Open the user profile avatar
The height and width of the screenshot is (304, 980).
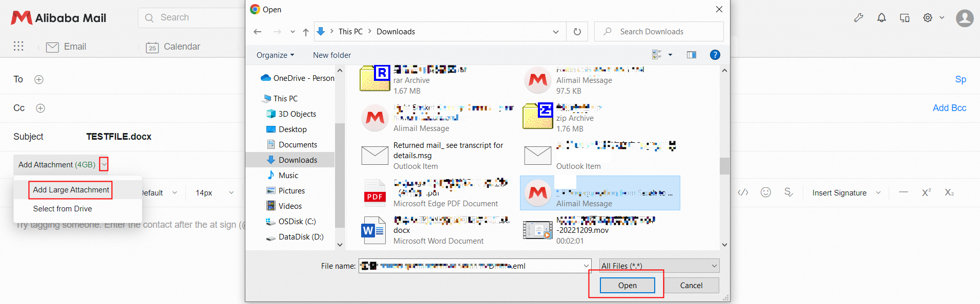pos(965,18)
